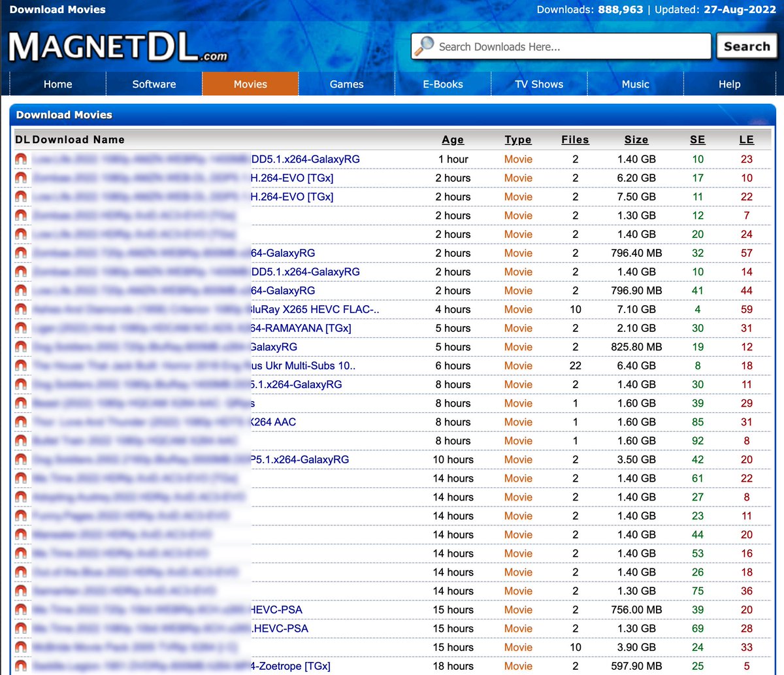The width and height of the screenshot is (784, 675).
Task: Open the Help page
Action: pos(730,84)
